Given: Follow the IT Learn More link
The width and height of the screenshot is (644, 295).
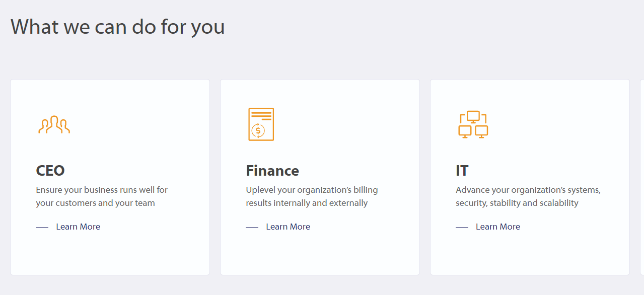Looking at the screenshot, I should point(498,227).
